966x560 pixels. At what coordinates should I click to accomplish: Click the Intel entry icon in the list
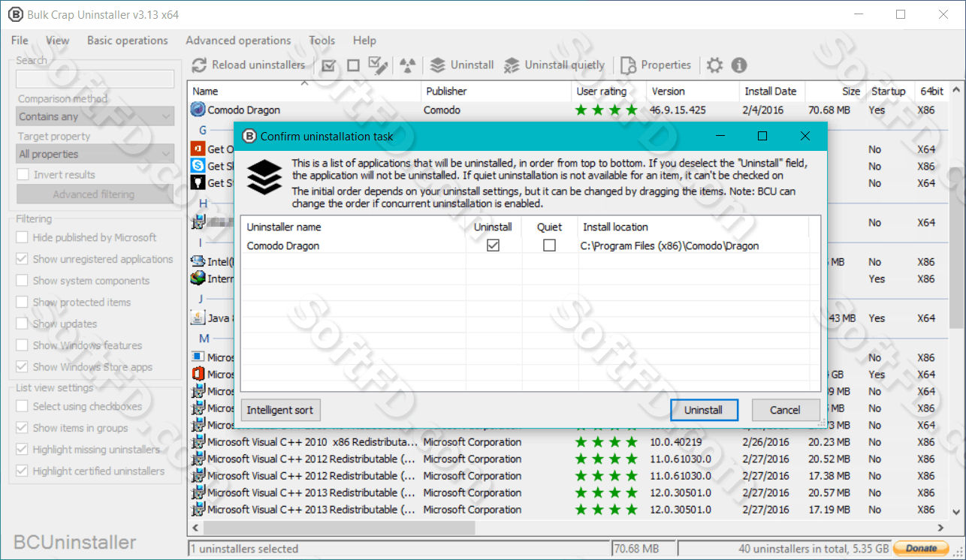[198, 261]
